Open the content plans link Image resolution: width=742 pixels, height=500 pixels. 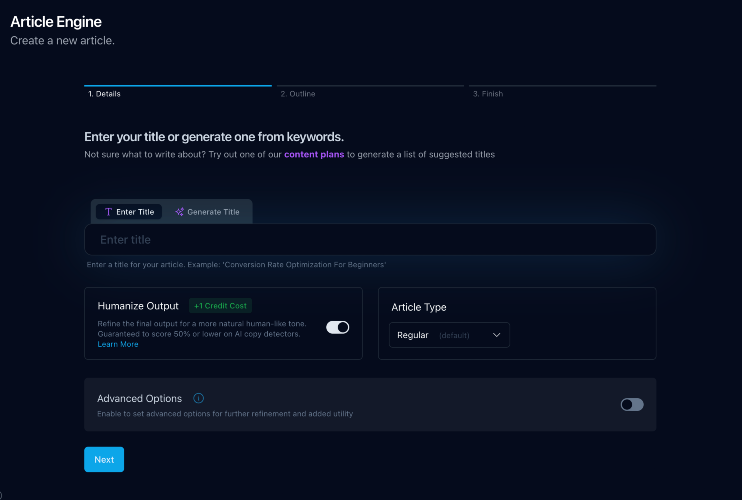[314, 154]
